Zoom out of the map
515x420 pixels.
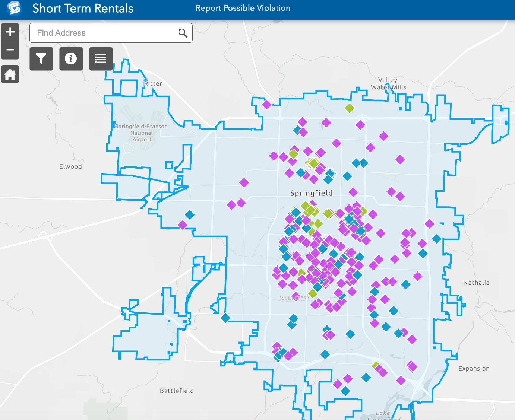pyautogui.click(x=10, y=50)
